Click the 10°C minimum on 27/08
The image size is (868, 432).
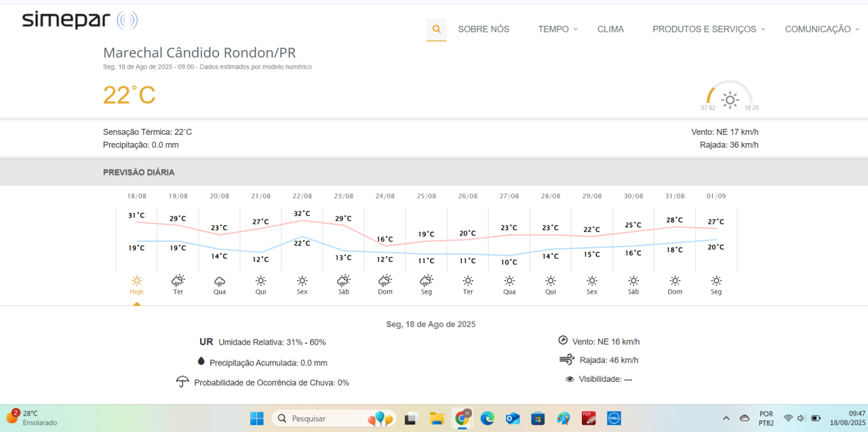point(509,262)
